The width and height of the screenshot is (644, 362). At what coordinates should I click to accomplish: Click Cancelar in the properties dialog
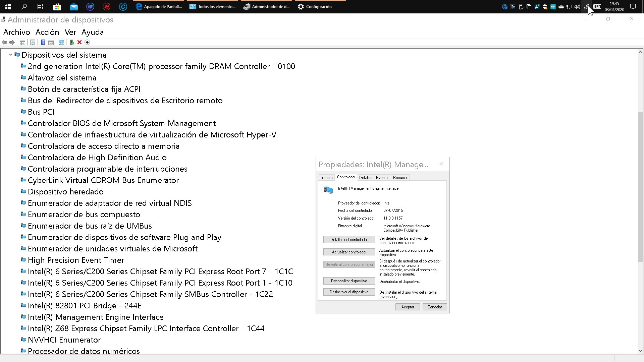(x=434, y=307)
